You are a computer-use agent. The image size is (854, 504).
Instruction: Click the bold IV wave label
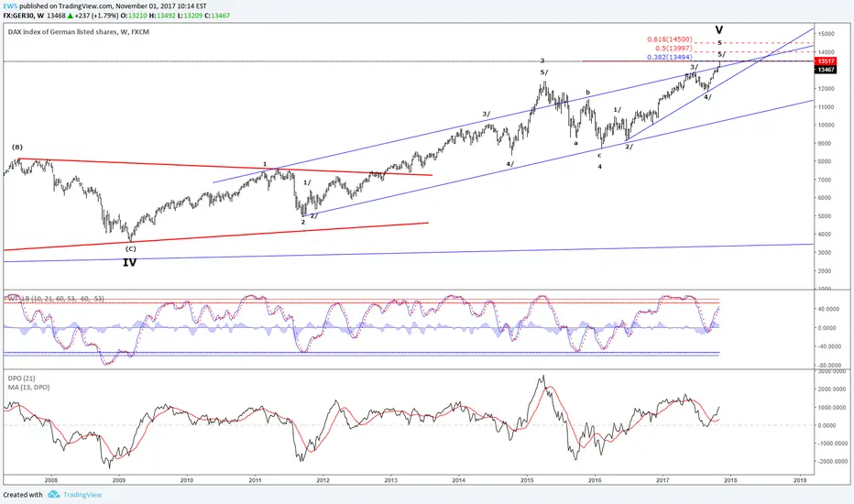[x=129, y=263]
